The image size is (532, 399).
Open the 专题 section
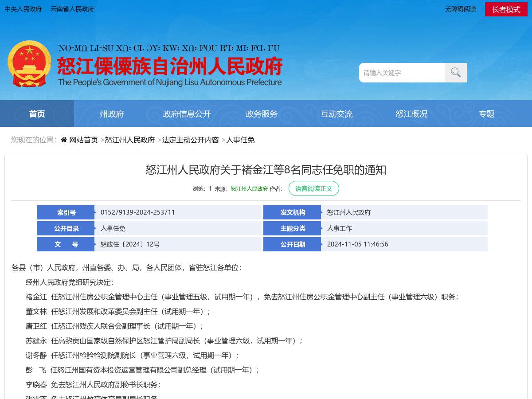coord(486,113)
